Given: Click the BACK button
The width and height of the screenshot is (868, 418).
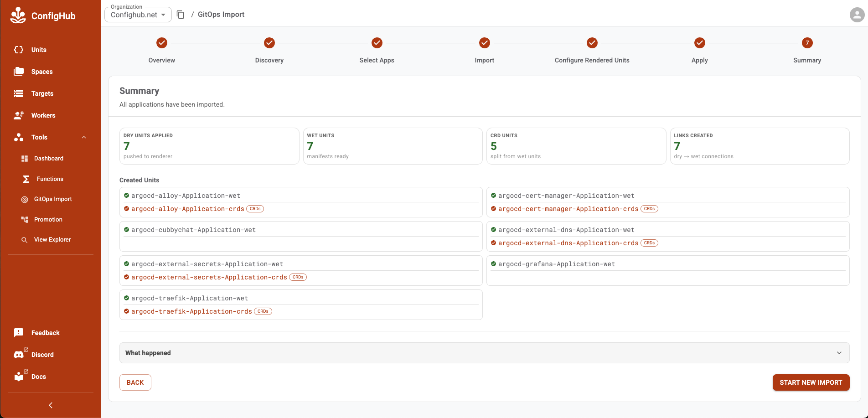Looking at the screenshot, I should tap(135, 382).
